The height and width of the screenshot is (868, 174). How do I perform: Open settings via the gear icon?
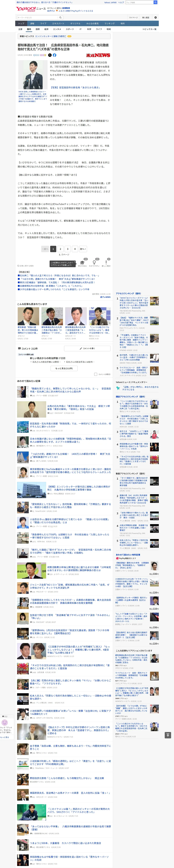pos(155,18)
